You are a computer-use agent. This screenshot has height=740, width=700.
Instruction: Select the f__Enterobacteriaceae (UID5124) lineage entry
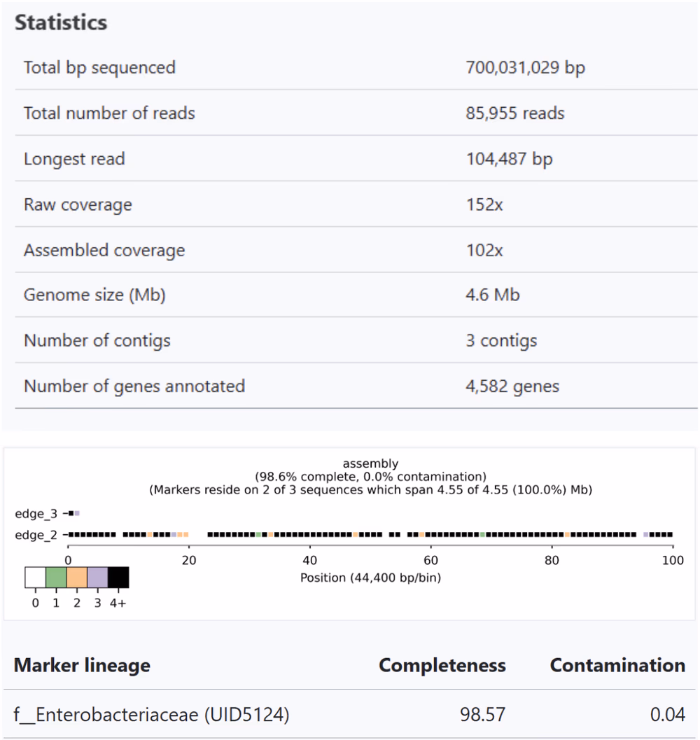click(x=151, y=715)
